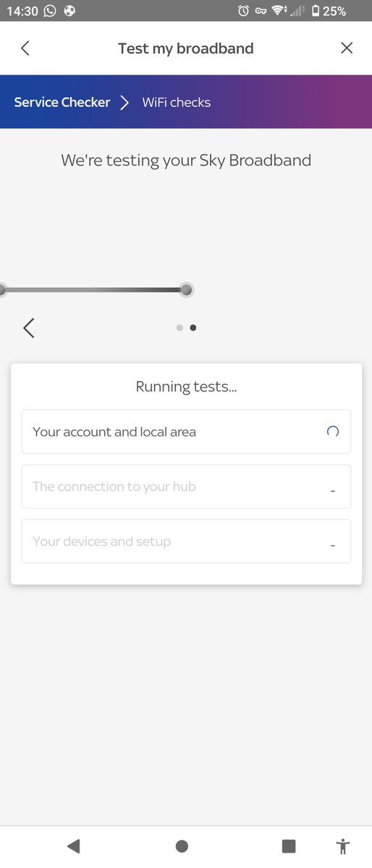Image resolution: width=372 pixels, height=868 pixels.
Task: Select the second carousel page dot
Action: point(193,328)
